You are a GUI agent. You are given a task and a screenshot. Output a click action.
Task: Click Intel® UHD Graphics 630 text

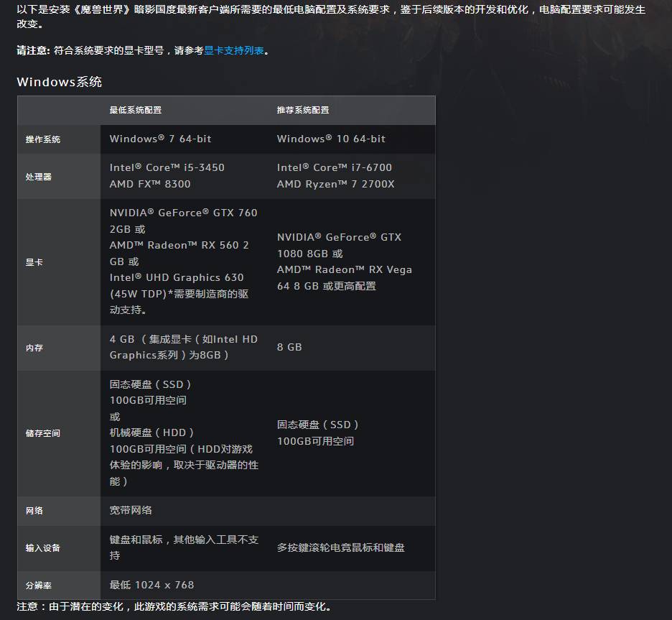click(177, 277)
